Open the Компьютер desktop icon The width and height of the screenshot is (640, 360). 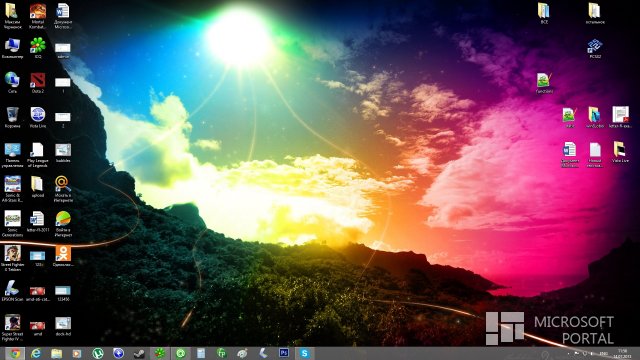(12, 48)
